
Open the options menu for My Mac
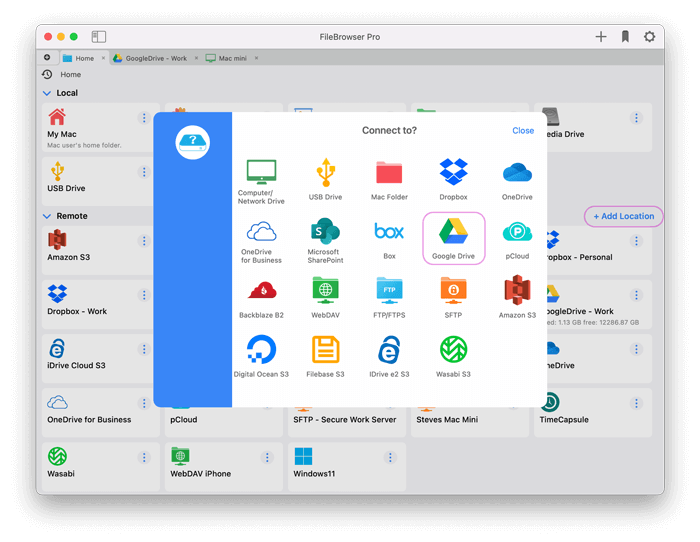point(144,118)
